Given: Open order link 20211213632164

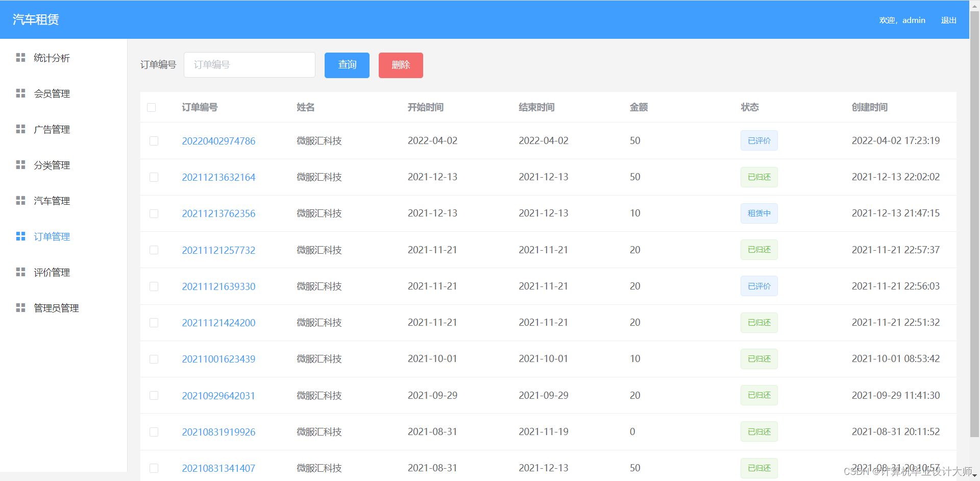Looking at the screenshot, I should tap(218, 177).
